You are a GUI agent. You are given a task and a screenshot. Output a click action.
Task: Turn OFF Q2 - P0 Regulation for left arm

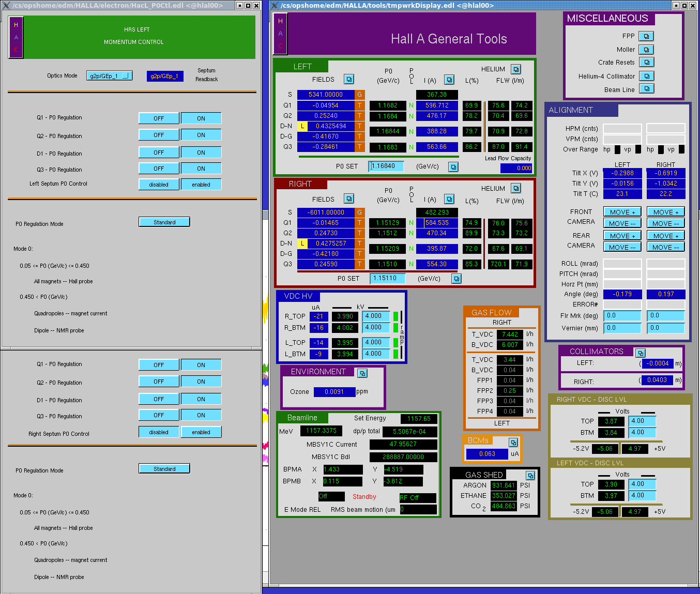click(x=159, y=135)
